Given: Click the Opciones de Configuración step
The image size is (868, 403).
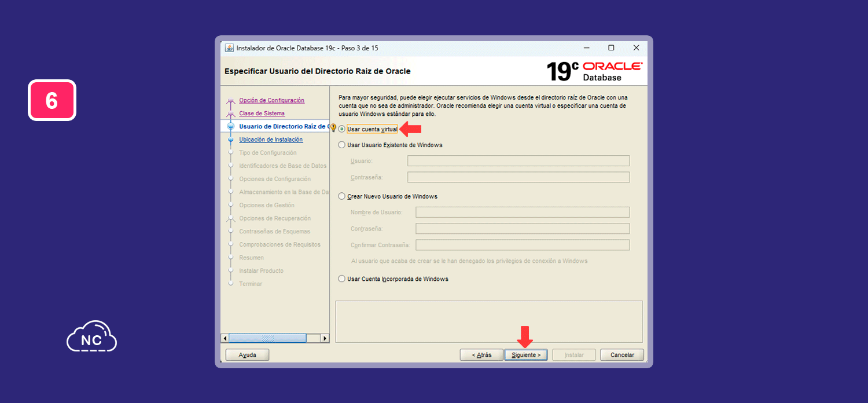Looking at the screenshot, I should point(275,179).
